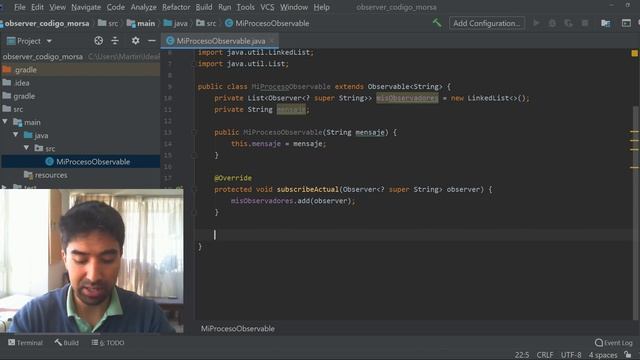Viewport: 640px width, 360px height.
Task: Click the Debug bug icon in toolbar
Action: [x=552, y=23]
